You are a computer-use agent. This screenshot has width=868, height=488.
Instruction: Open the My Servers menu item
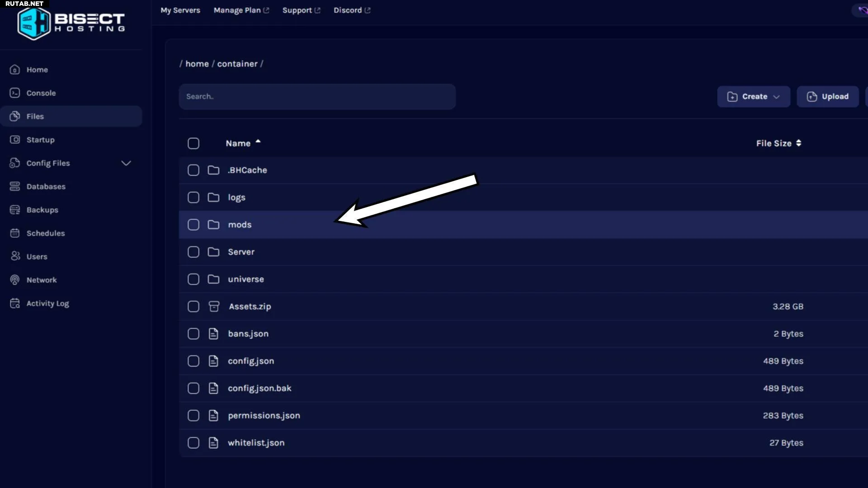180,10
